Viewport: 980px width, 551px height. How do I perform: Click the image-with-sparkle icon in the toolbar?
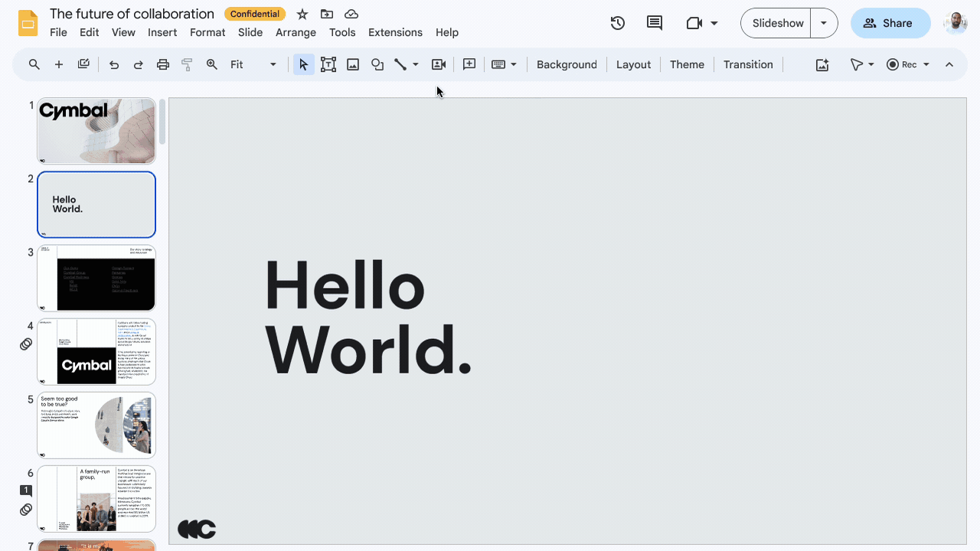822,64
